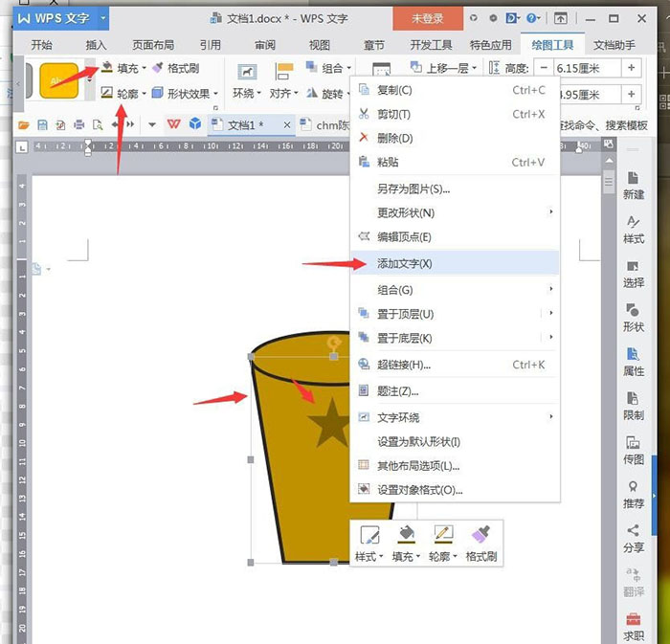The height and width of the screenshot is (644, 670).
Task: Click the star shape on the bucket
Action: click(331, 423)
